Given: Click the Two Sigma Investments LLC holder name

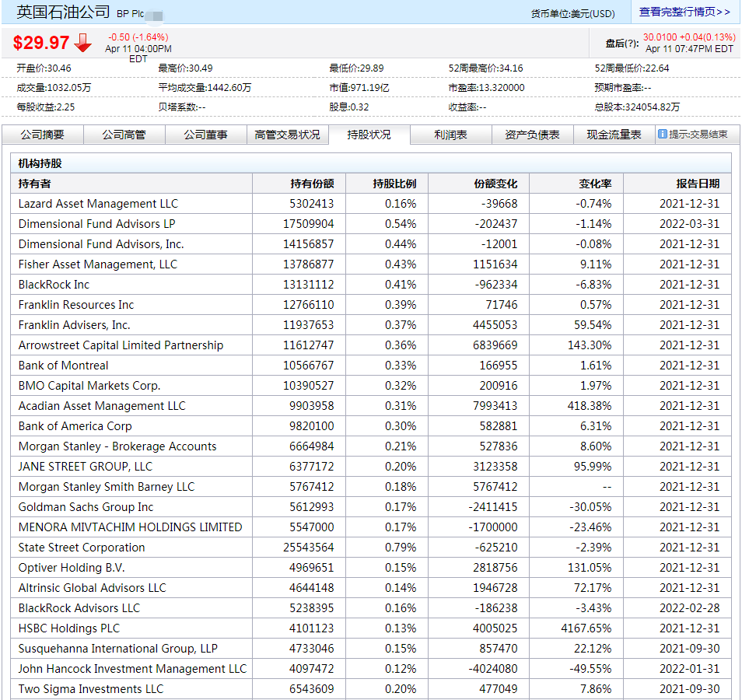Looking at the screenshot, I should tap(91, 689).
